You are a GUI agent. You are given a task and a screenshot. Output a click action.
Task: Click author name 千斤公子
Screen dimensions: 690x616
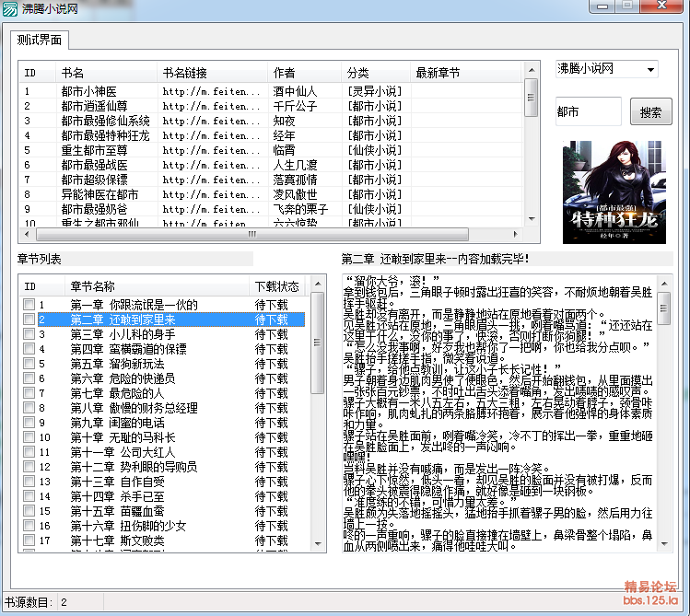point(295,106)
